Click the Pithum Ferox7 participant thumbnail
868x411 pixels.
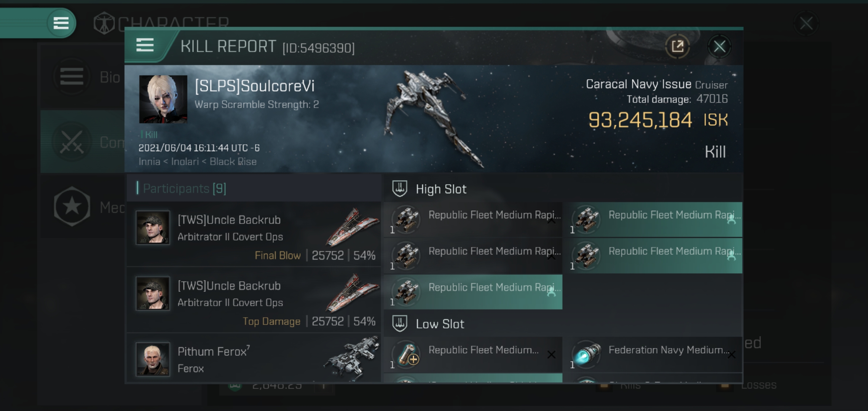(x=153, y=357)
